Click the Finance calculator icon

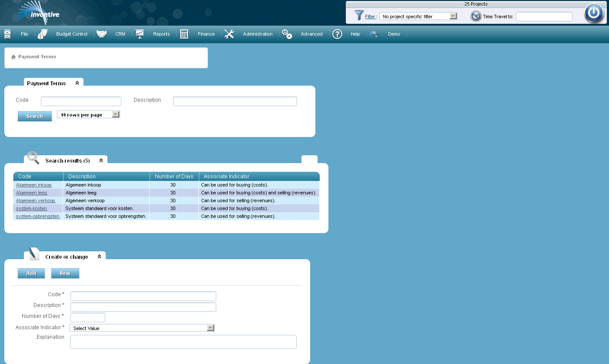[x=184, y=34]
